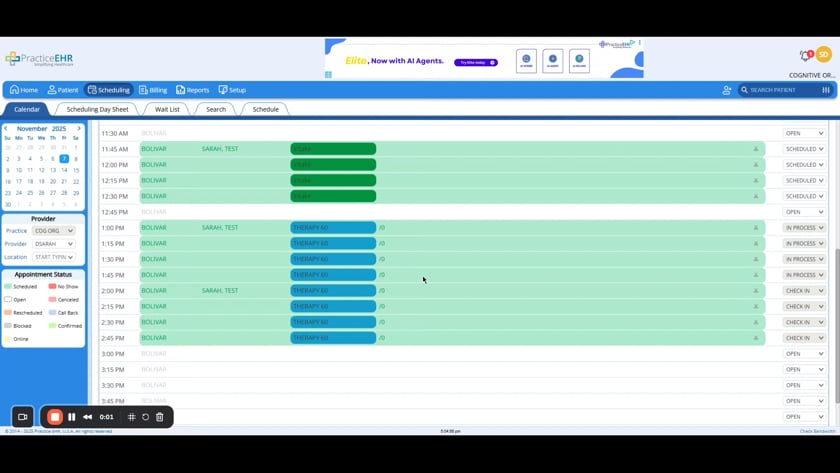Open status dropdown for 12:45 PM slot
This screenshot has height=473, width=840.
(804, 212)
